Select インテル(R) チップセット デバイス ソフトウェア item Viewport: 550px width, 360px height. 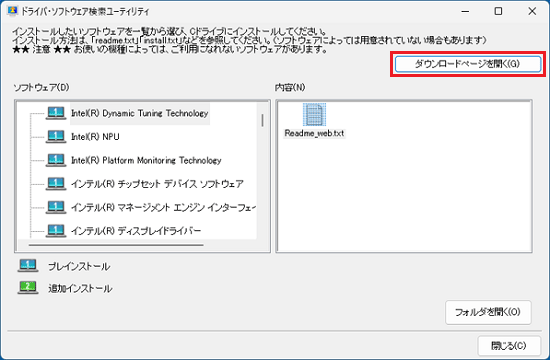click(x=157, y=184)
